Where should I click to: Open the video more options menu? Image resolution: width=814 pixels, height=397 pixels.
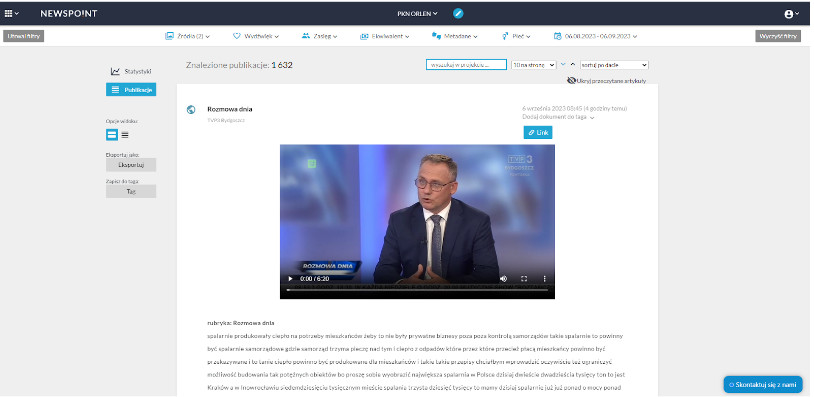tap(545, 279)
